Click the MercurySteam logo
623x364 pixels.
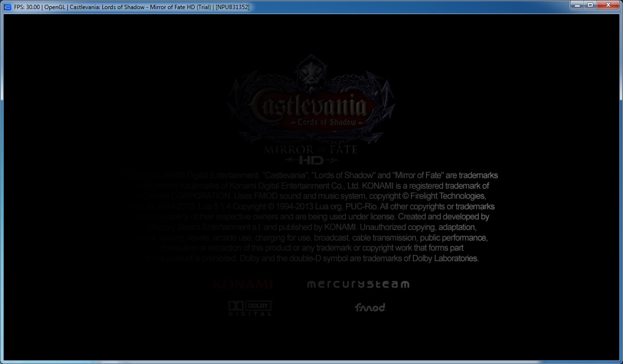(358, 284)
